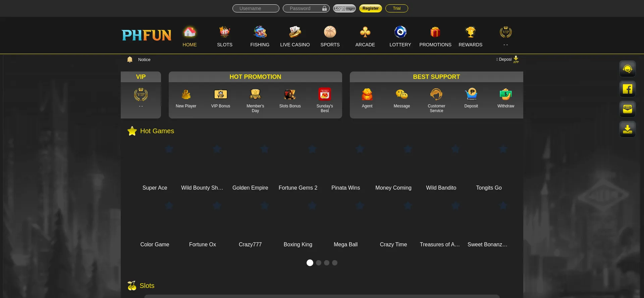Go to LIVE CASINO menu item
The height and width of the screenshot is (298, 644).
295,37
